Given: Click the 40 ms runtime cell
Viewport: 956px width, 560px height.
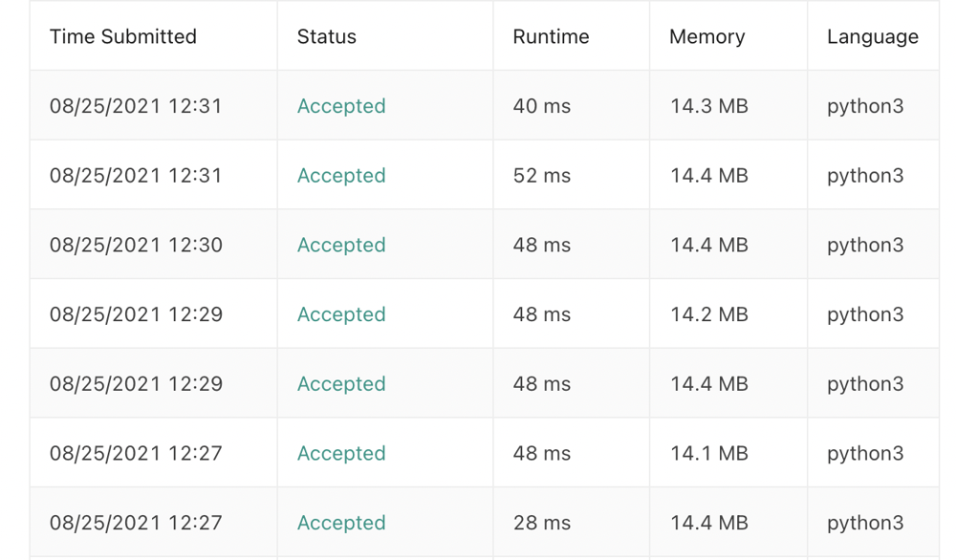Looking at the screenshot, I should point(541,106).
